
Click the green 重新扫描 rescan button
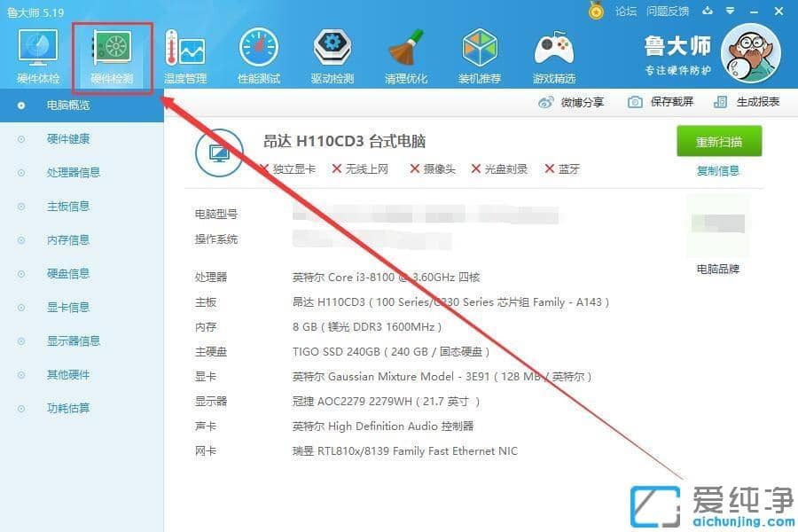pyautogui.click(x=719, y=141)
